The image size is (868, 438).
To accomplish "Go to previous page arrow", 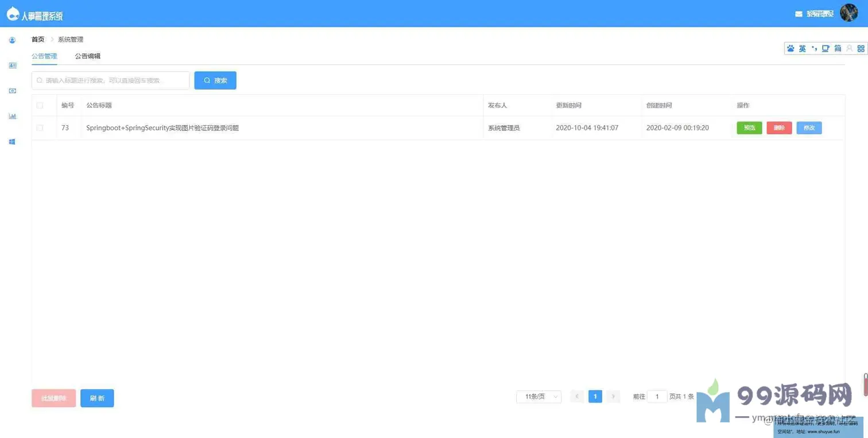I will (x=577, y=397).
